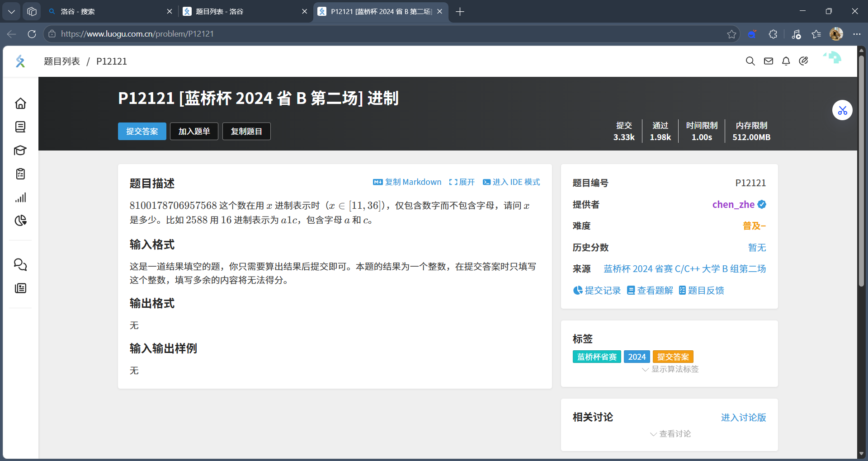Click the browser back arrow
868x461 pixels.
(12, 34)
